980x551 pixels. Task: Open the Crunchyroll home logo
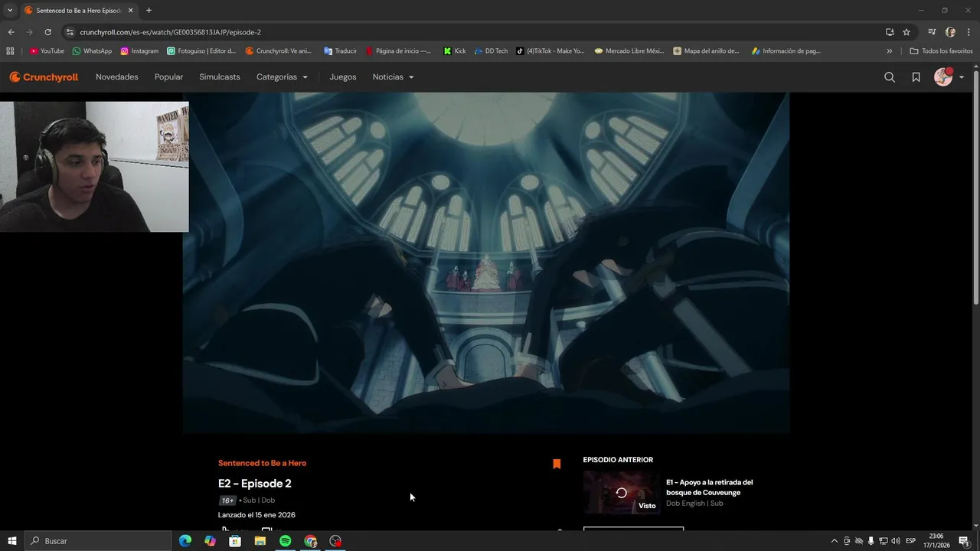point(44,77)
